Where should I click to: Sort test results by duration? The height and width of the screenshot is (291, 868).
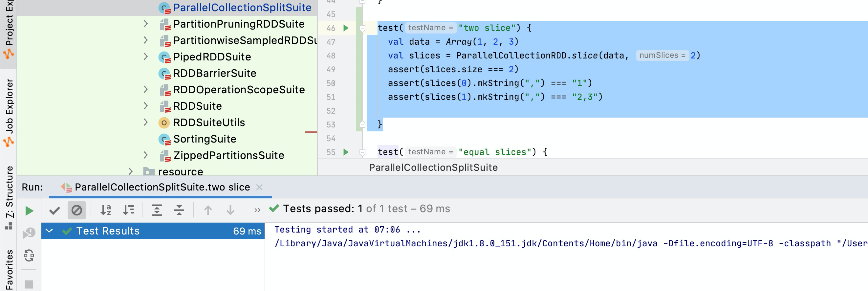128,211
